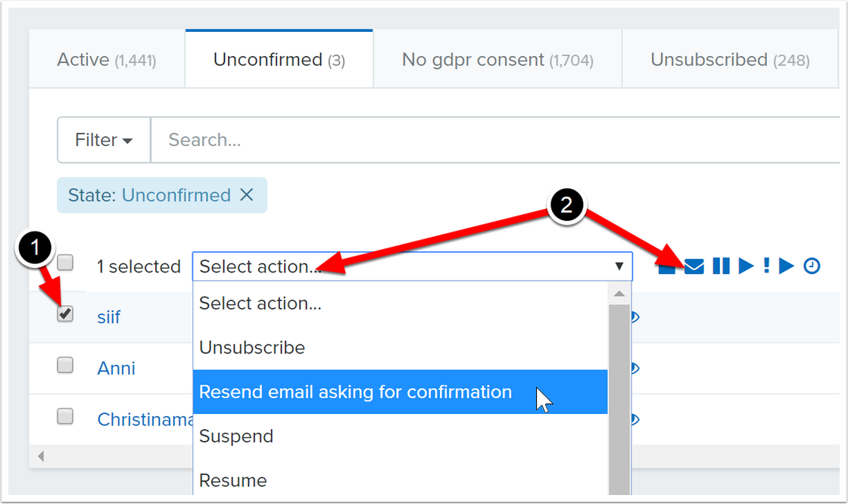The height and width of the screenshot is (504, 848).
Task: Open the Unsubscribed tab
Action: pyautogui.click(x=730, y=60)
